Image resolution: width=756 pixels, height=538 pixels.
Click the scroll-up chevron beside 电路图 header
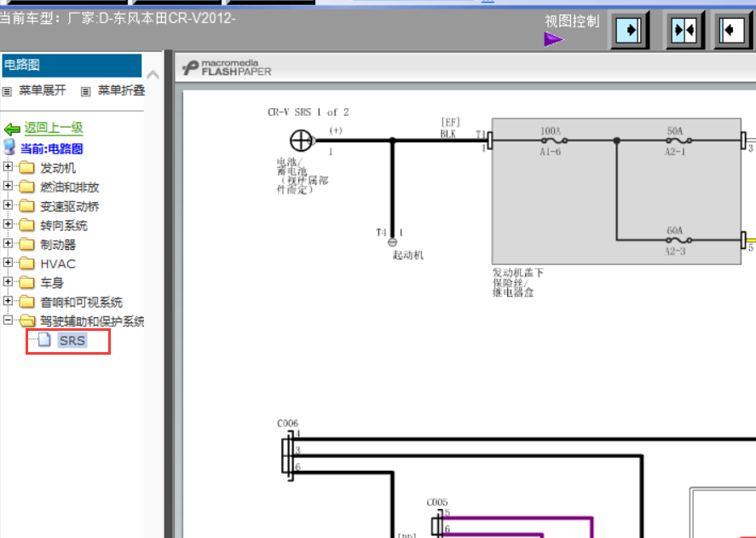coord(153,74)
